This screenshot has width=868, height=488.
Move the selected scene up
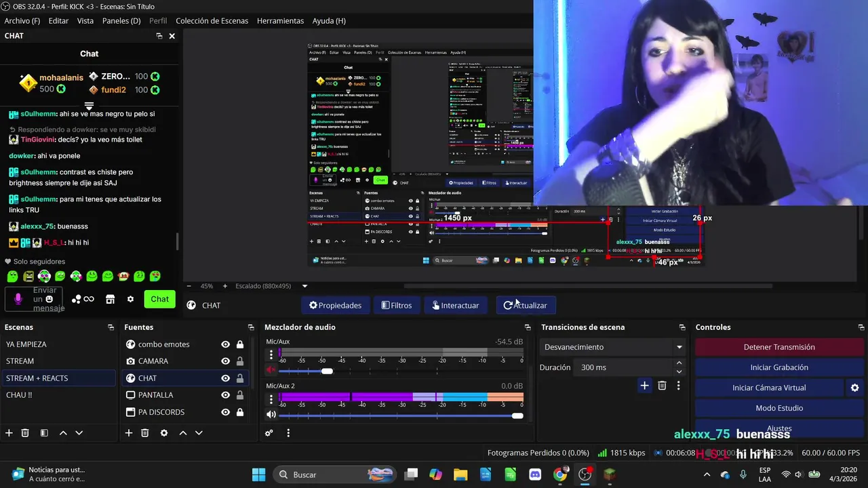click(x=63, y=433)
